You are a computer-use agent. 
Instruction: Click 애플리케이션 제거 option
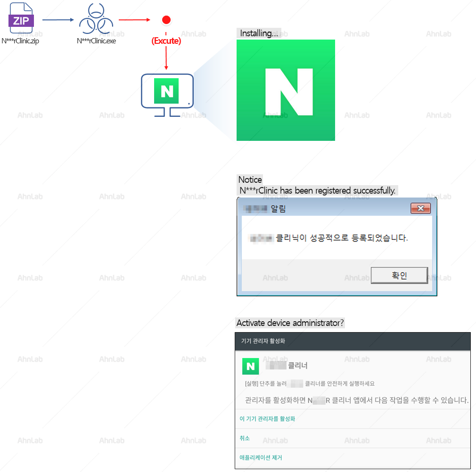point(261,457)
